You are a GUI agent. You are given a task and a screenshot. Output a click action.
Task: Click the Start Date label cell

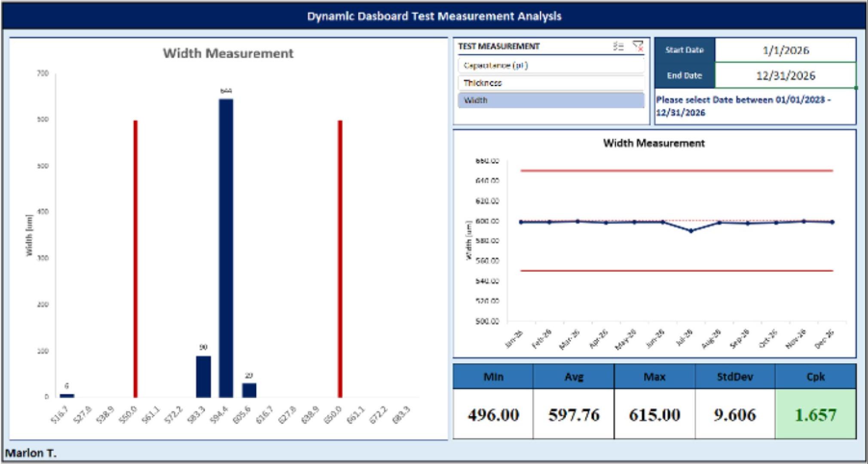point(685,50)
